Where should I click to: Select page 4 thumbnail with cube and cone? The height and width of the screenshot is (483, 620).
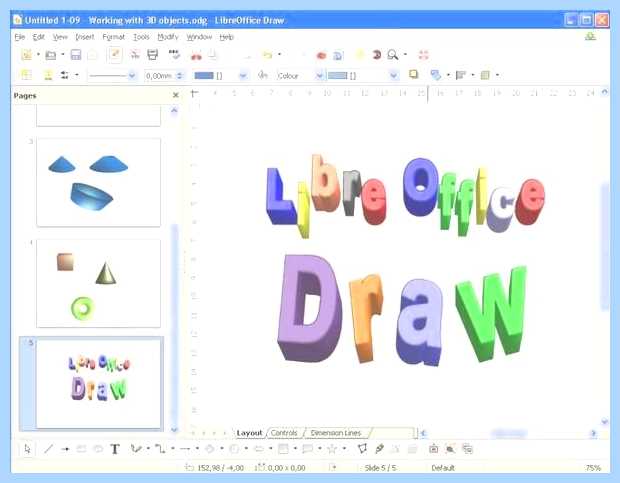[98, 283]
